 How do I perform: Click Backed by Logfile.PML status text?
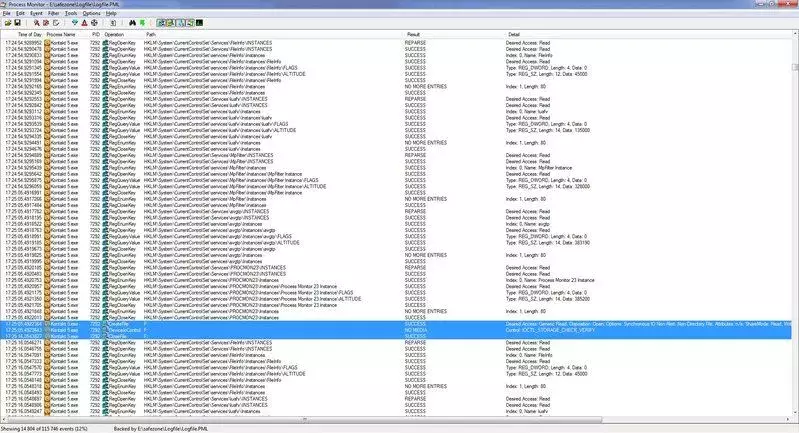click(x=161, y=429)
